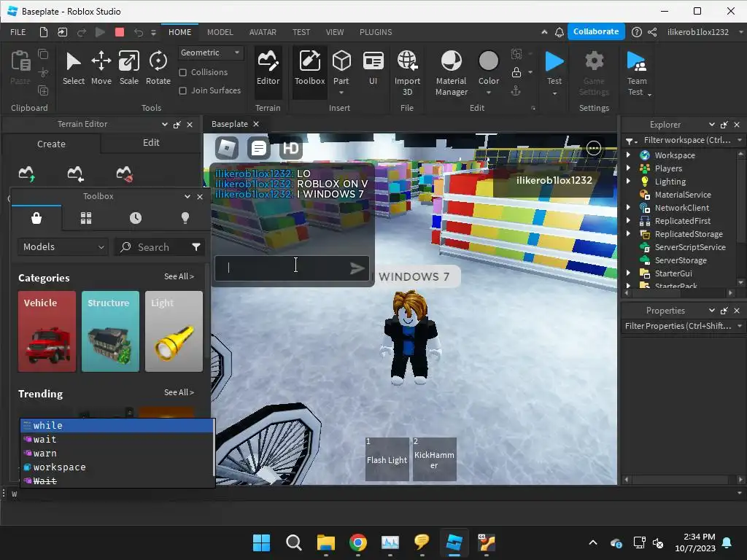Screen dimensions: 747x560
Task: Open the Studio help question icon
Action: coord(636,32)
